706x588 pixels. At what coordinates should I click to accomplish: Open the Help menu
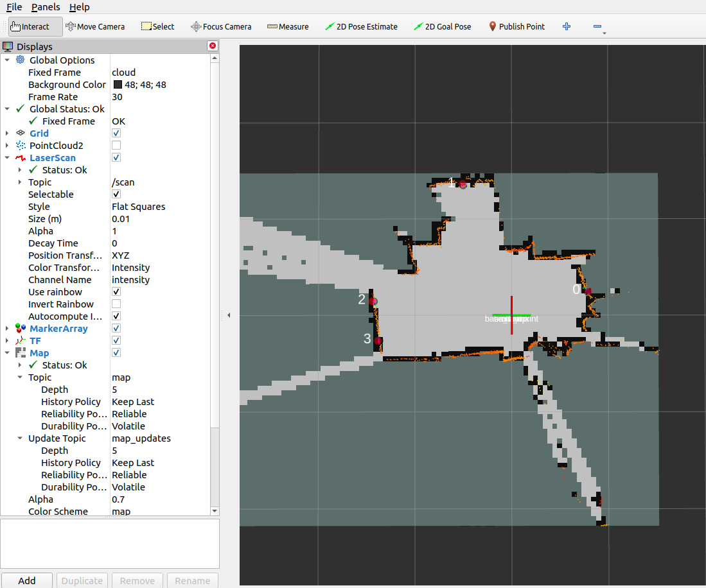(x=79, y=7)
